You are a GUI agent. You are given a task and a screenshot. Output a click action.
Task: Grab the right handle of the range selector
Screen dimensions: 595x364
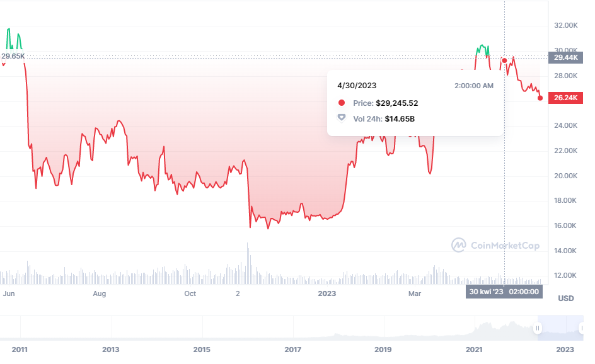[x=581, y=328]
